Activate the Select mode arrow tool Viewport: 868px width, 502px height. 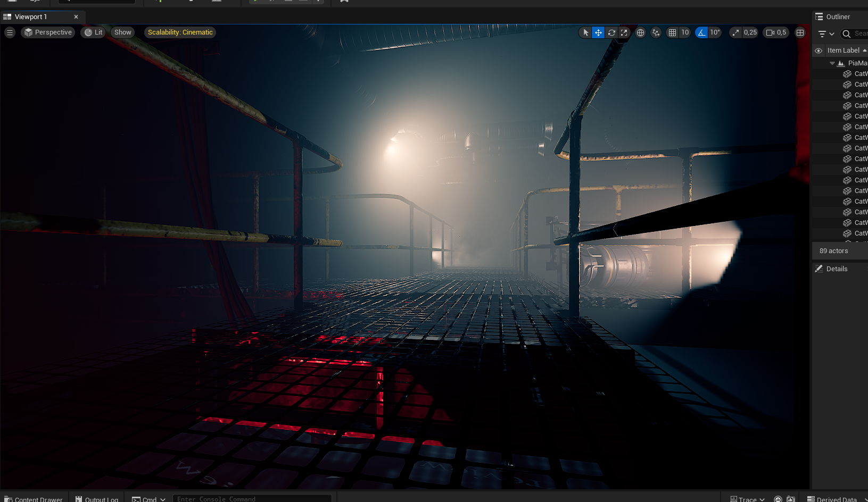point(585,32)
